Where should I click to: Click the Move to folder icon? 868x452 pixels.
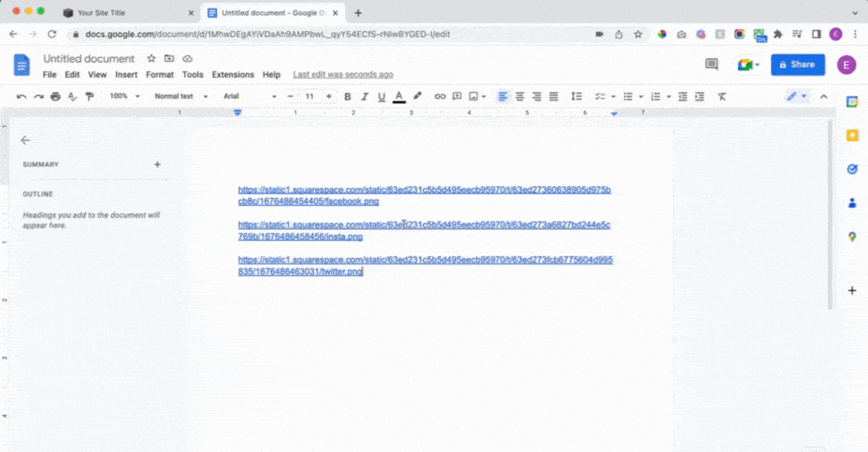pyautogui.click(x=170, y=59)
